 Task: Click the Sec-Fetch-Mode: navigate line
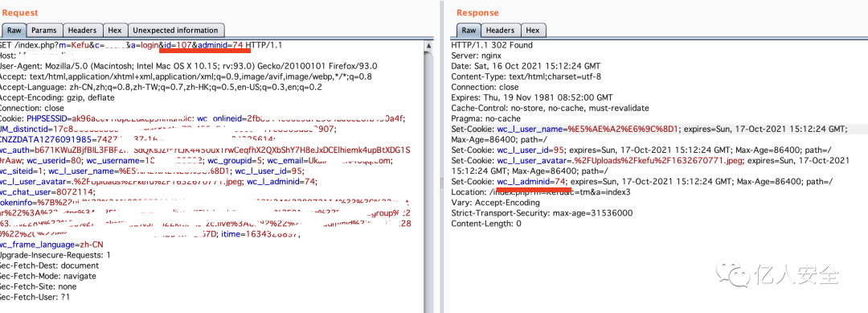48,277
